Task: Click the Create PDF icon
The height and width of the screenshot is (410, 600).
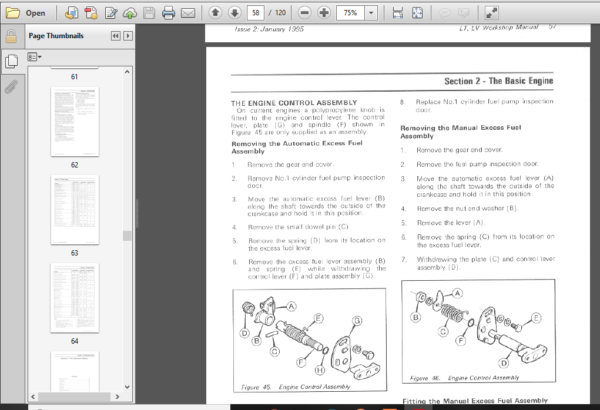Action: pos(72,13)
